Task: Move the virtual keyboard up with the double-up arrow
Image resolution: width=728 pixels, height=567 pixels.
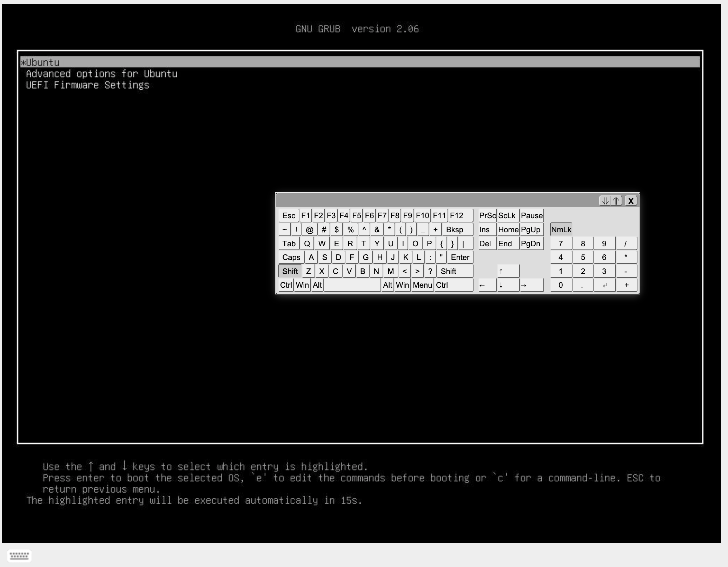Action: [616, 201]
